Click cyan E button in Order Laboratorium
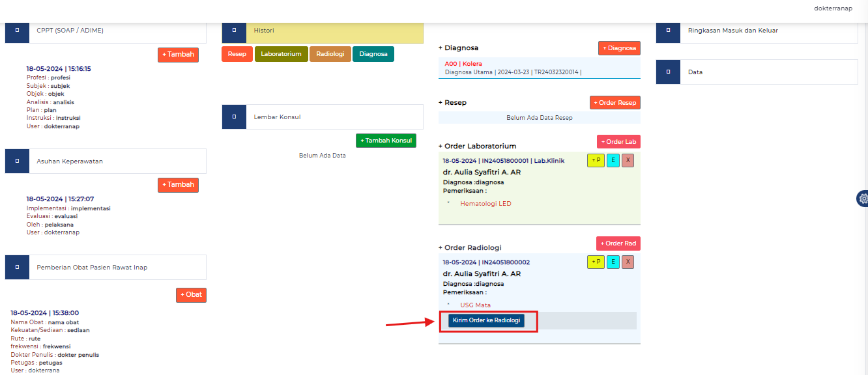This screenshot has height=375, width=868. coord(613,161)
